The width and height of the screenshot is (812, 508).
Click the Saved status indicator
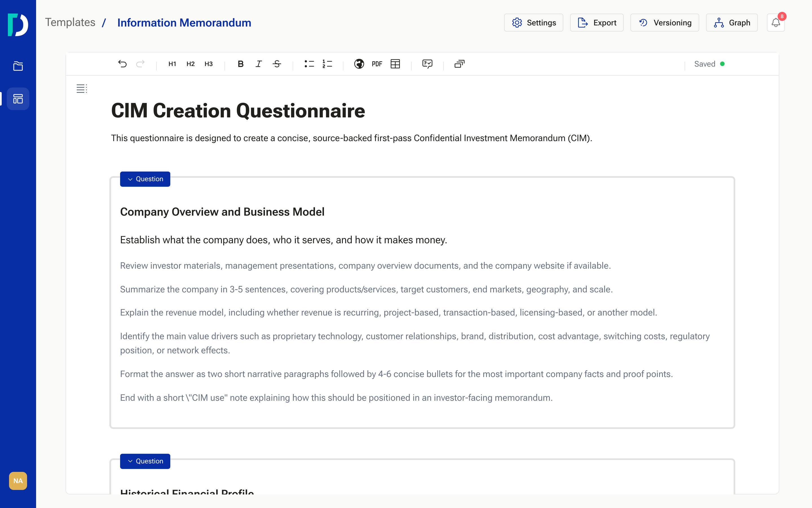click(709, 64)
